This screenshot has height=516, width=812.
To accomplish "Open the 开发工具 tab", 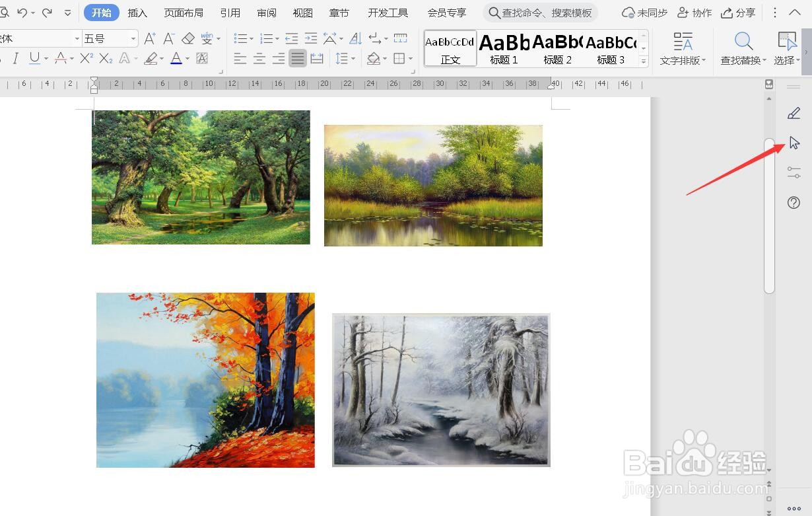I will (x=388, y=13).
